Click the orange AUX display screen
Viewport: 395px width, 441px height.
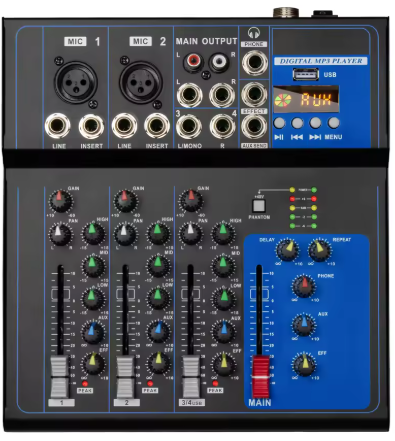[306, 99]
